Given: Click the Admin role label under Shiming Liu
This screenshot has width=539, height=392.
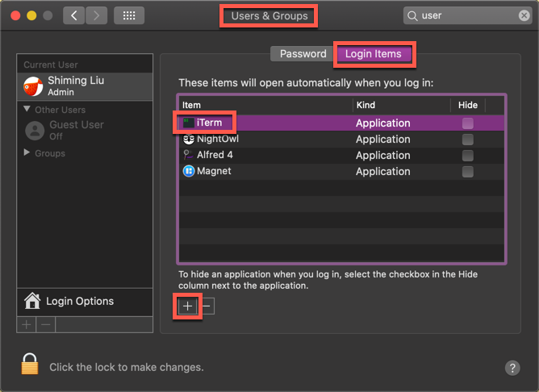Looking at the screenshot, I should (x=61, y=92).
